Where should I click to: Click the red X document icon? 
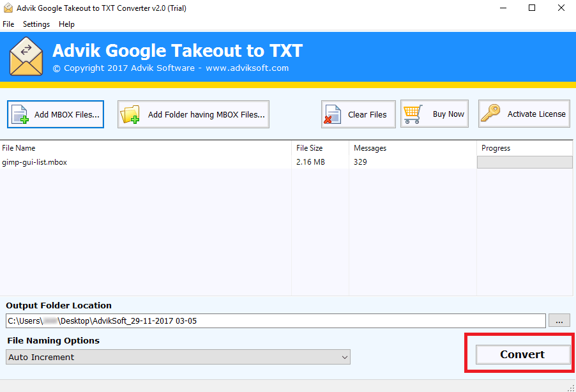[333, 114]
